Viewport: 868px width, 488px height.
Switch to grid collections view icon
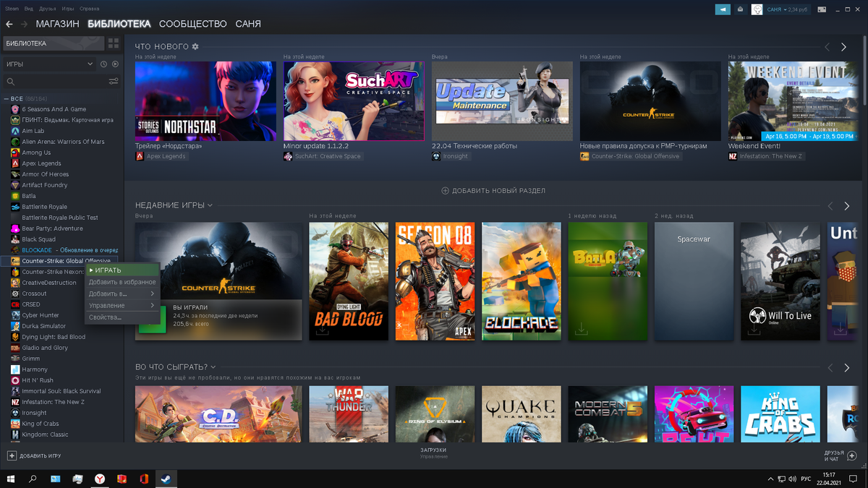[114, 43]
